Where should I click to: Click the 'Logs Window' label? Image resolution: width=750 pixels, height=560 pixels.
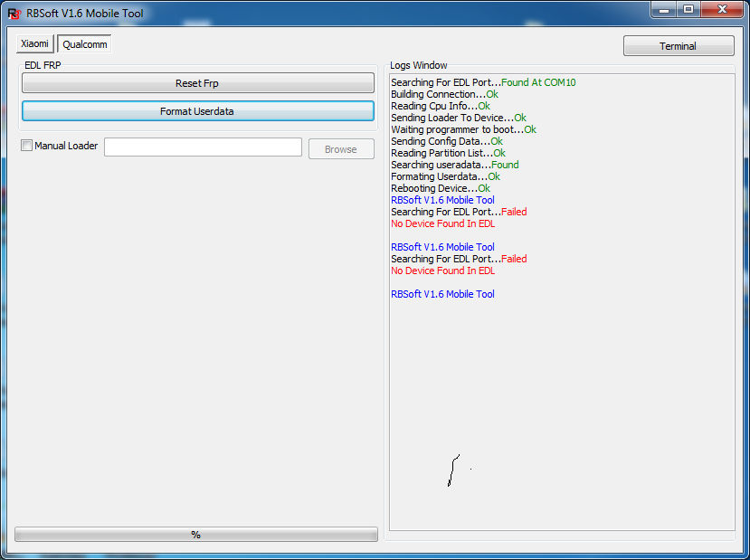pyautogui.click(x=419, y=65)
